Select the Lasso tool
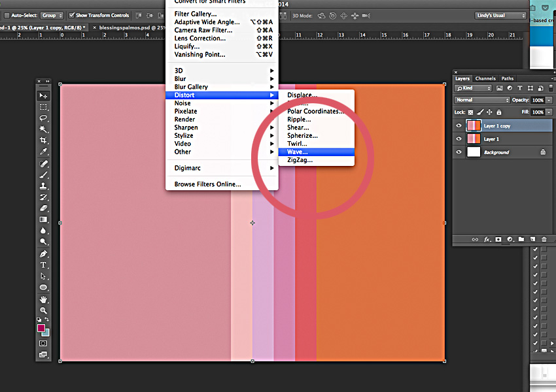The width and height of the screenshot is (556, 392). pos(44,118)
